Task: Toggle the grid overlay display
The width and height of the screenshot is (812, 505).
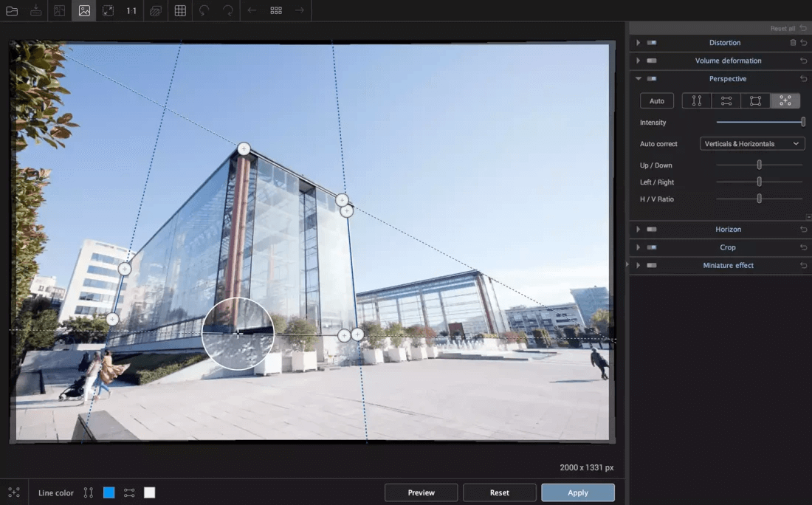Action: pos(179,10)
